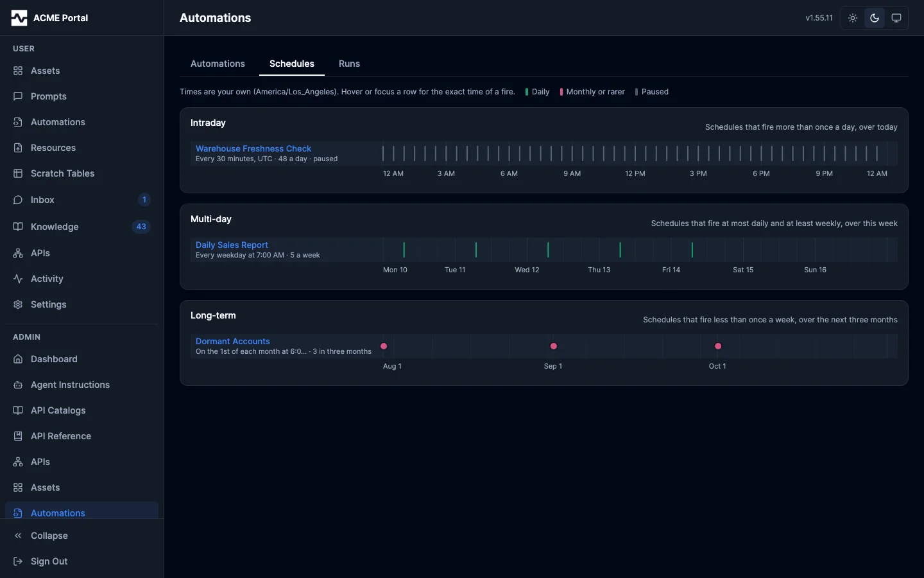Click APIs icon in User section

coord(18,253)
